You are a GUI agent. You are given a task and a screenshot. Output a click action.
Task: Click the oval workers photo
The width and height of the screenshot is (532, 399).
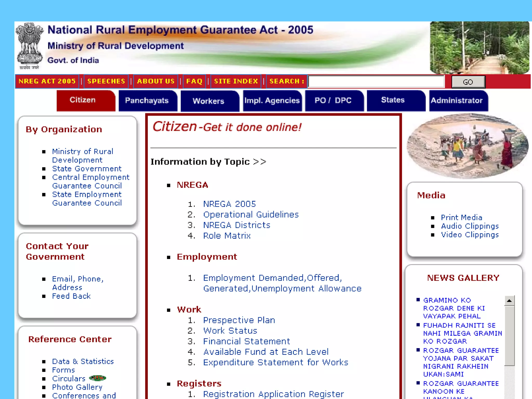tap(467, 146)
